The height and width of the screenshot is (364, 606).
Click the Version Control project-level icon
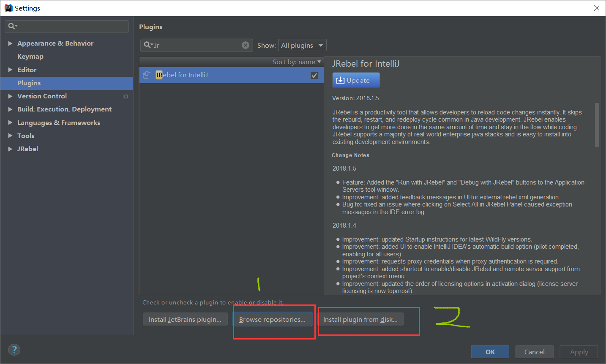[x=125, y=96]
